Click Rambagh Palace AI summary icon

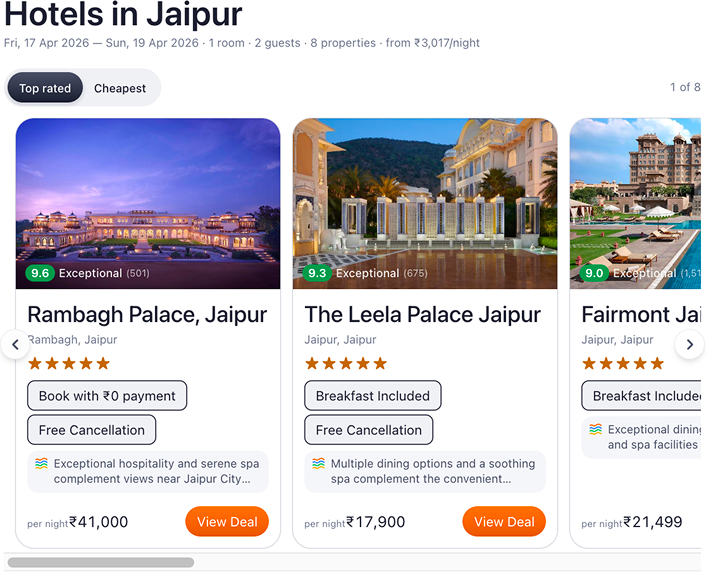pos(41,464)
